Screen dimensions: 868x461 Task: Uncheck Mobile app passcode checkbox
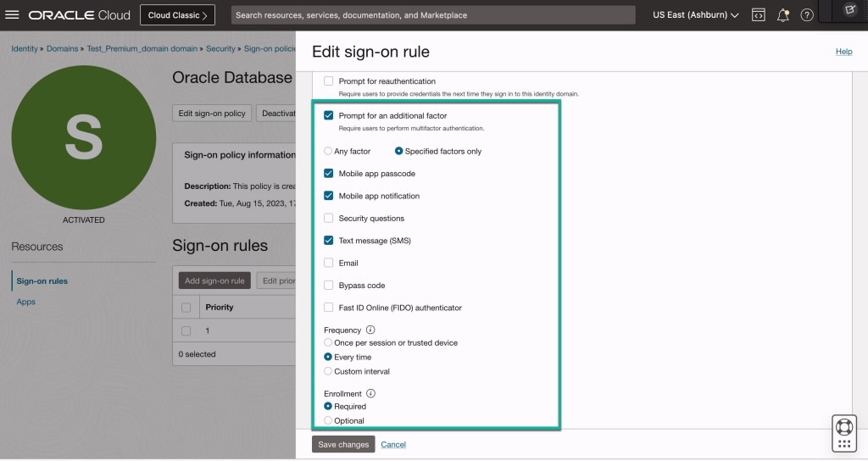pos(329,173)
